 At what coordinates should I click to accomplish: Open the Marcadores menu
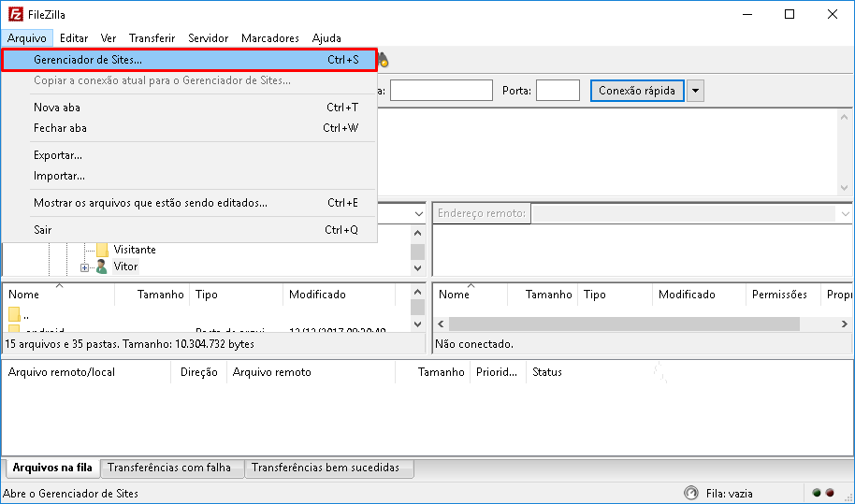pos(270,38)
